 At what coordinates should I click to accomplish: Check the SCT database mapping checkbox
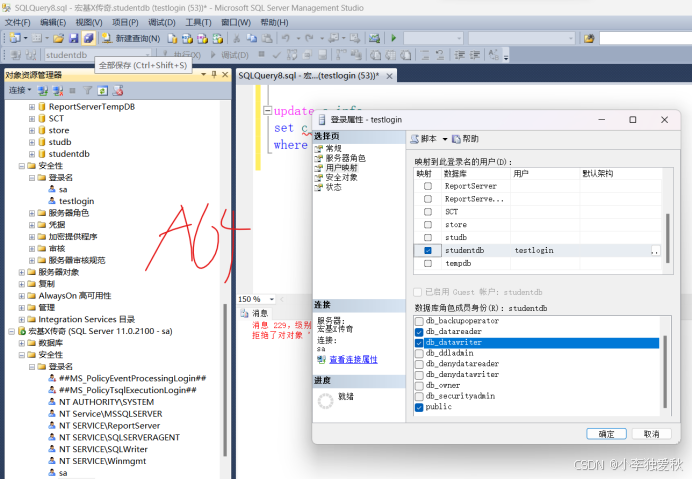(x=428, y=212)
